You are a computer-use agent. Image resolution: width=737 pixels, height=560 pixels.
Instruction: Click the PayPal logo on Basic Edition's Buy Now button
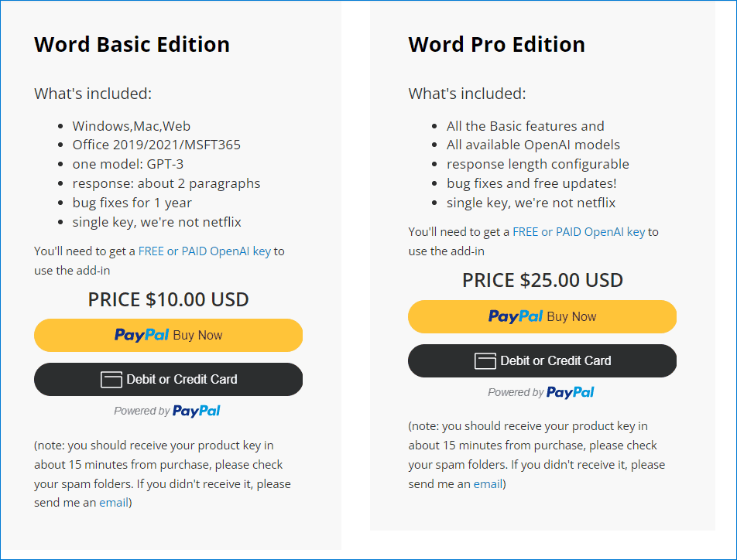(x=141, y=336)
